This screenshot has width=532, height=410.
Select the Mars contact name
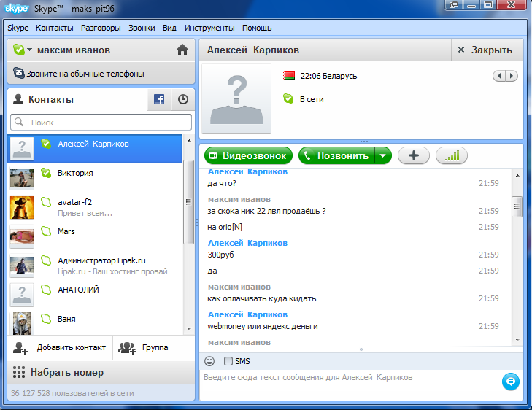pyautogui.click(x=66, y=231)
